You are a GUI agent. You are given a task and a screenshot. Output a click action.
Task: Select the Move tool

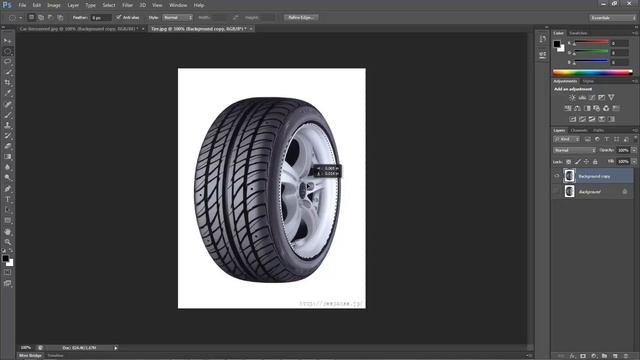click(x=7, y=41)
